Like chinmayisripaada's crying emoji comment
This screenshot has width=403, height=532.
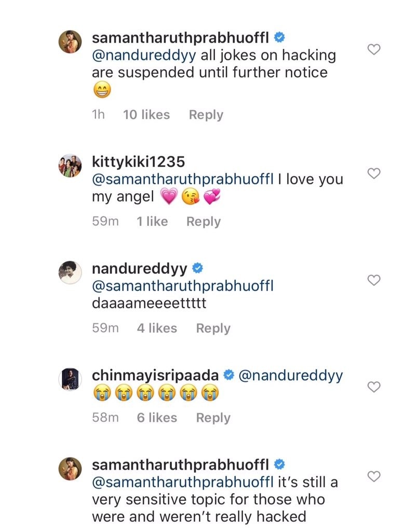374,387
